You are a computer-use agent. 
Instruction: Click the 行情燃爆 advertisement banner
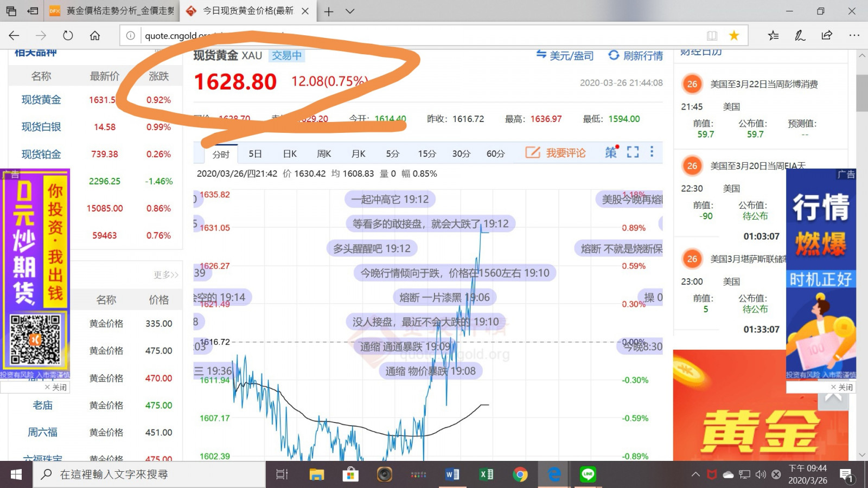pos(821,274)
